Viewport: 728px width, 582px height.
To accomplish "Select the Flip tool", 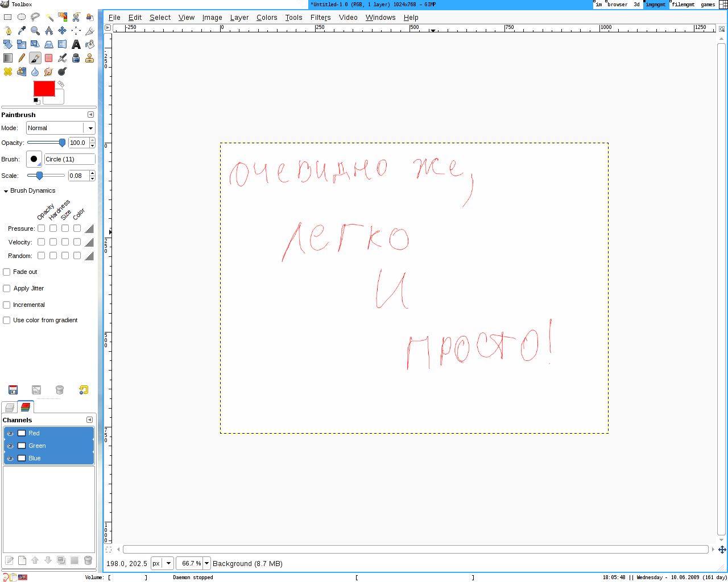I will tap(63, 44).
